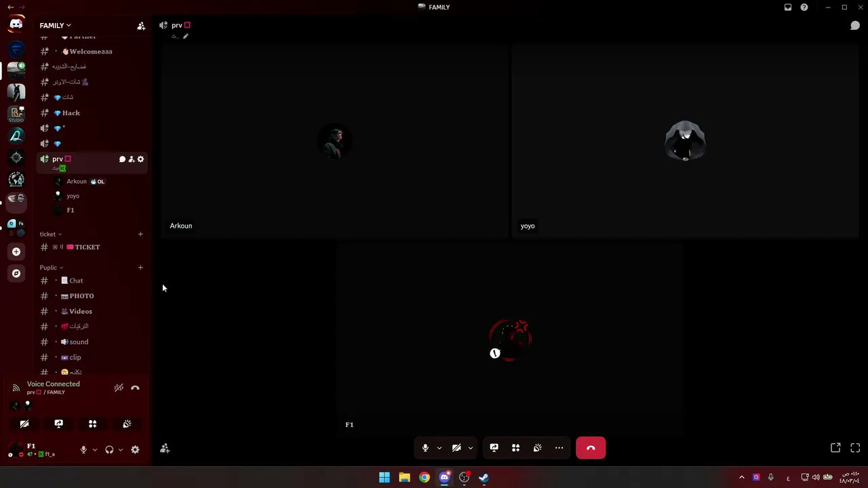Share your screen in call control bar
Image resolution: width=868 pixels, height=488 pixels.
point(494,448)
